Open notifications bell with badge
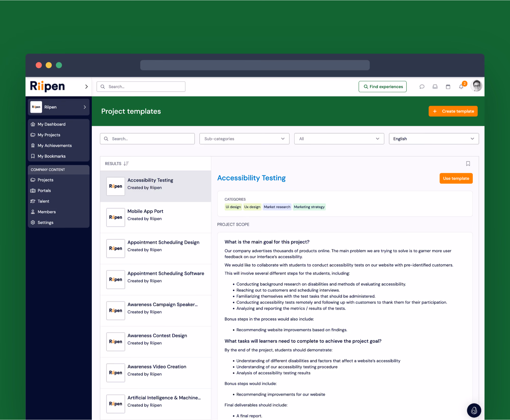This screenshot has width=510, height=420. 461,87
